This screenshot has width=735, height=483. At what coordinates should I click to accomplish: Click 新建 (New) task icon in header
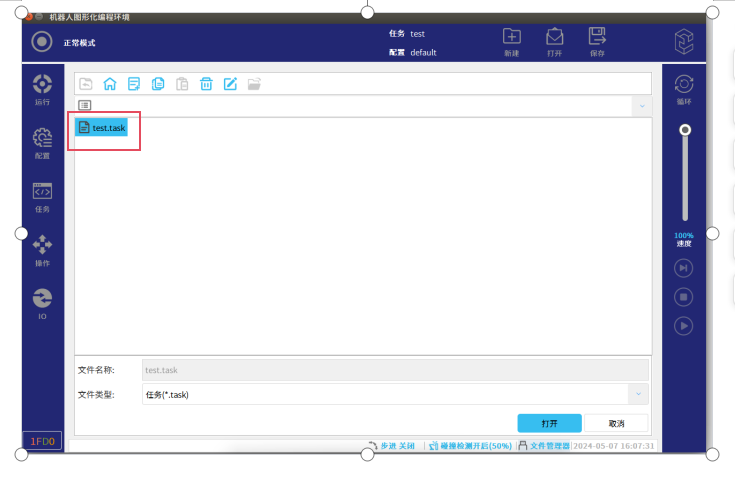[511, 41]
